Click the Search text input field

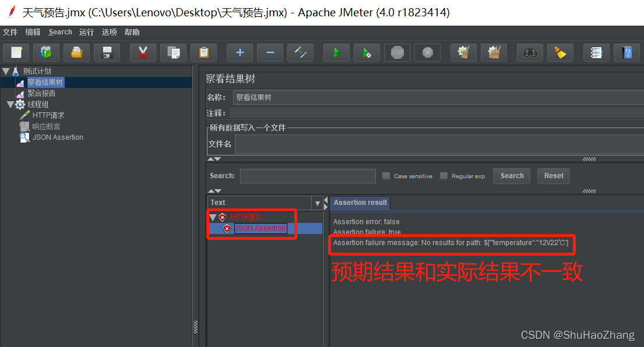(308, 176)
